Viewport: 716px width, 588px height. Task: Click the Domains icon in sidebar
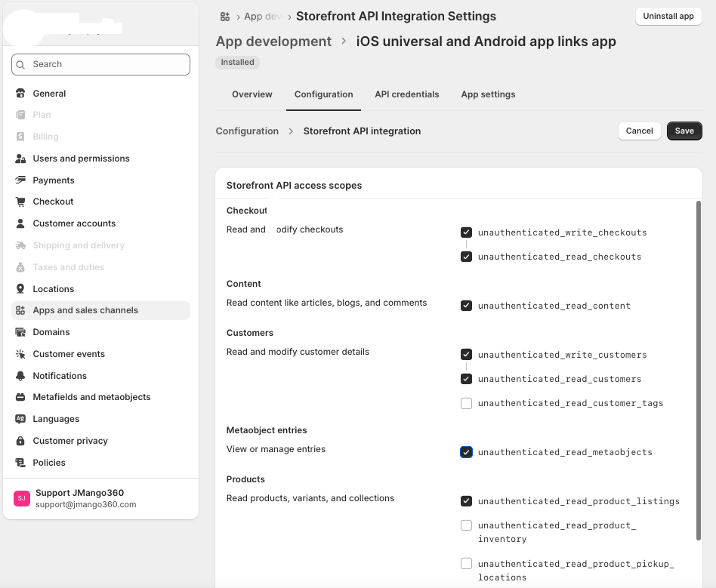pos(20,332)
